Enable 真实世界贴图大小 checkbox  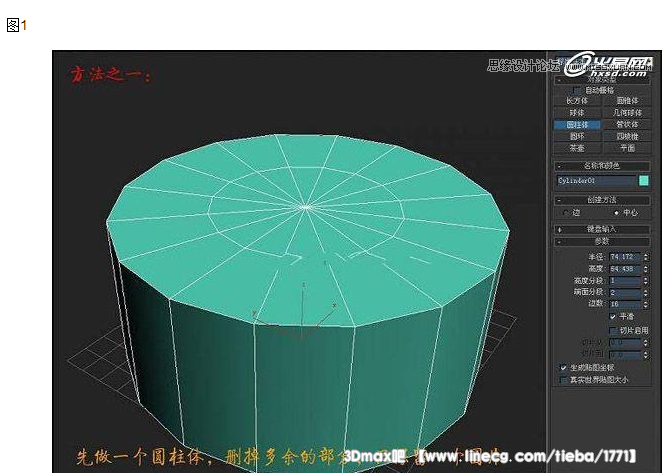pyautogui.click(x=564, y=380)
